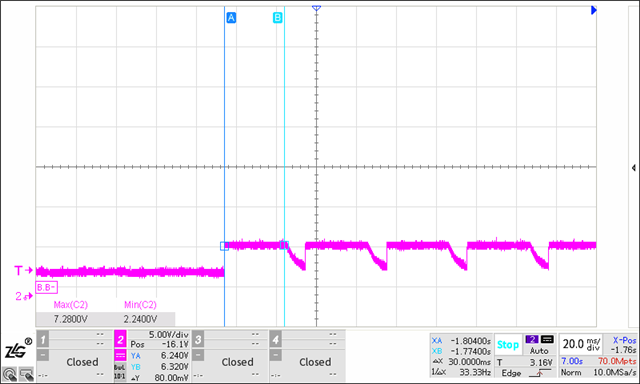Click the 7.2800V max value
The width and height of the screenshot is (640, 384).
click(71, 319)
